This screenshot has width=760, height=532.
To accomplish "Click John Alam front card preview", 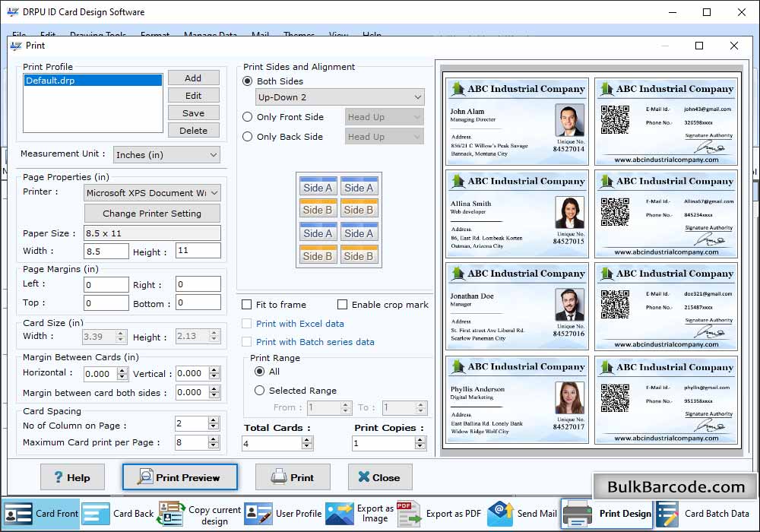I will click(517, 121).
